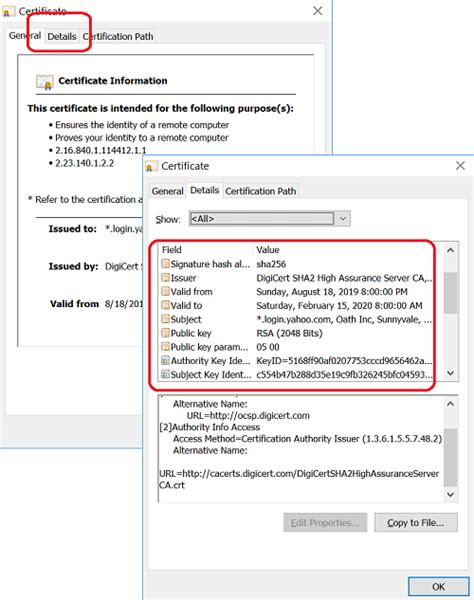Click the Subject field icon
474x600 pixels.
pos(165,319)
